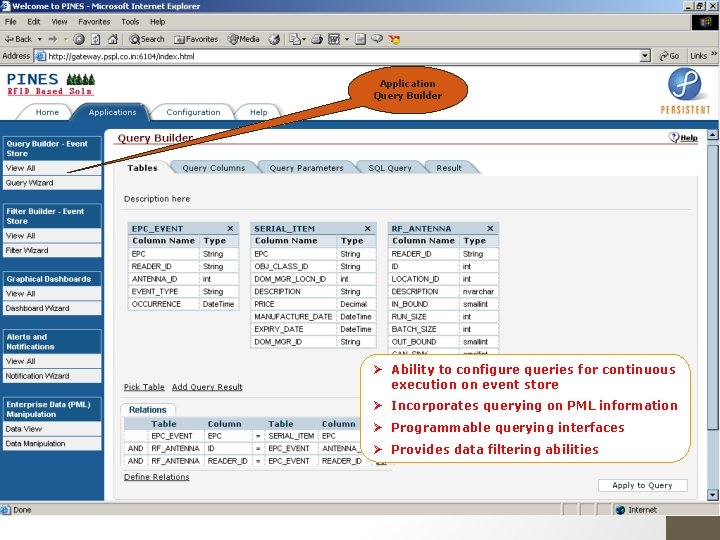Click the Persistent logo
The height and width of the screenshot is (540, 720).
coord(685,91)
